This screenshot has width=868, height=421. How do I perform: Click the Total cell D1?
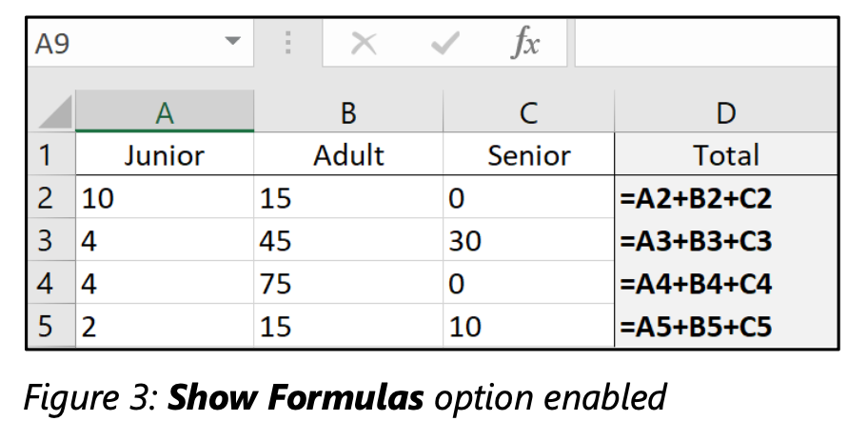point(726,155)
